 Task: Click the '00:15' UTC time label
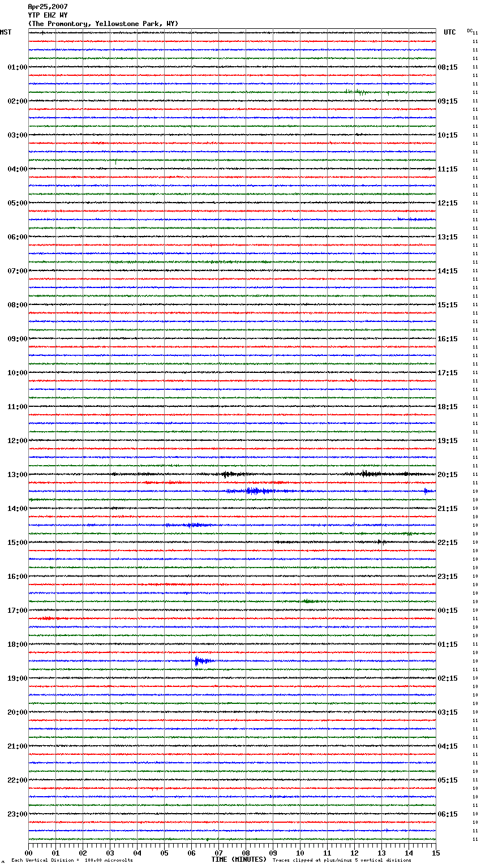coord(448,611)
